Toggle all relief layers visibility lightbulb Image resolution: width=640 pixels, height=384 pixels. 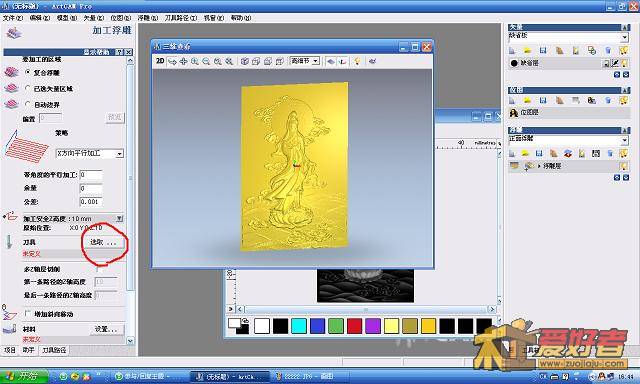coord(623,153)
